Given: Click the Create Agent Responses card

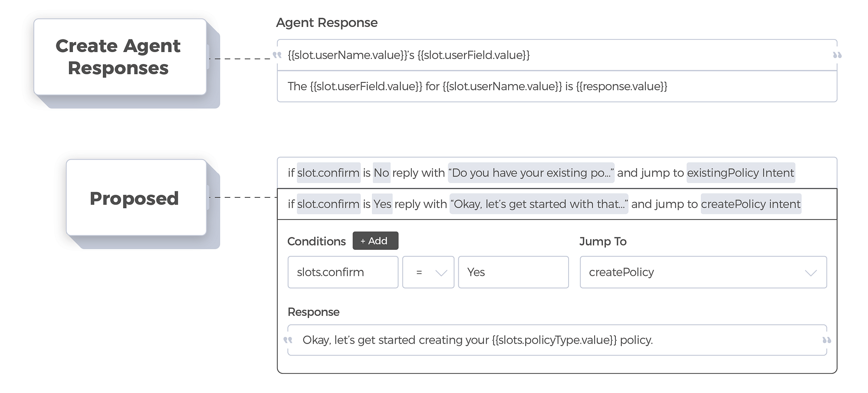Looking at the screenshot, I should (120, 57).
